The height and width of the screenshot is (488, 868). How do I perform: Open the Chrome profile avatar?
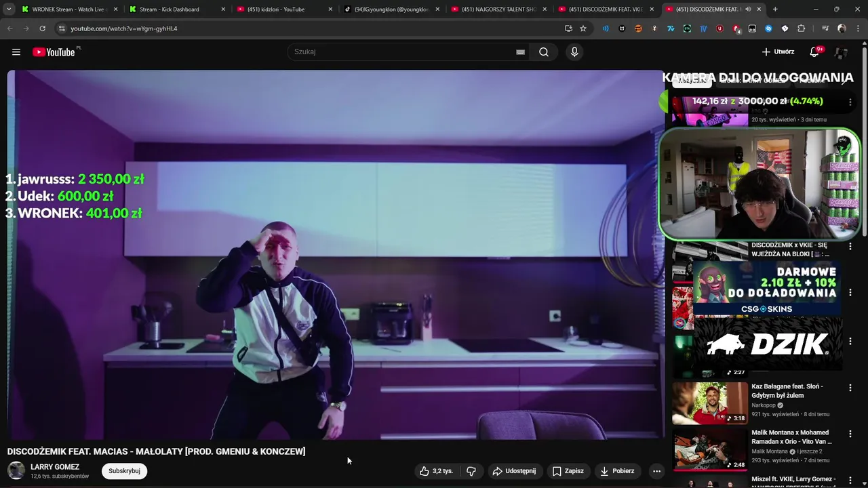[x=842, y=28]
